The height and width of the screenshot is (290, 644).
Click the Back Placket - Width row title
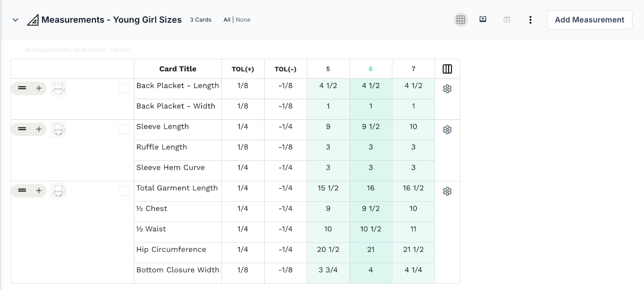click(176, 106)
